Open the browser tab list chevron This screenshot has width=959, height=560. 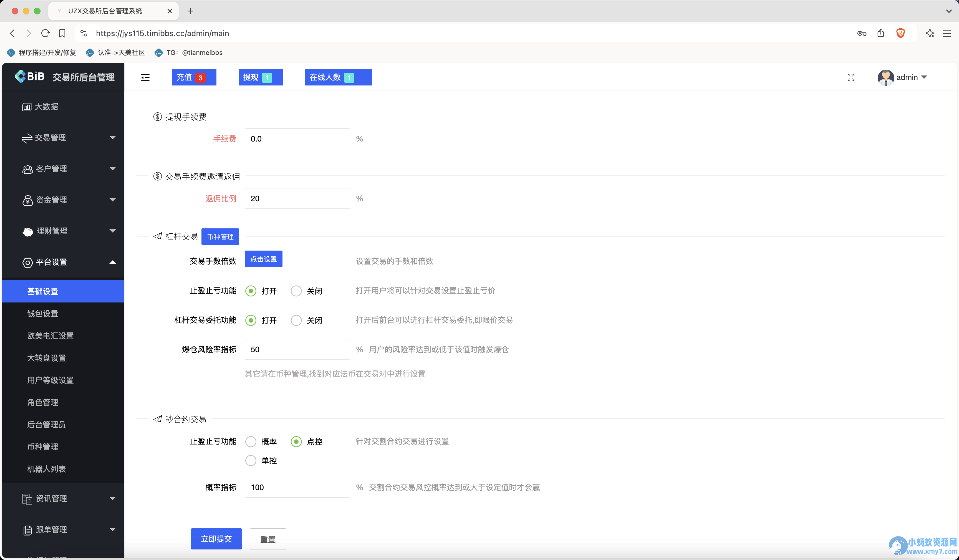click(949, 11)
